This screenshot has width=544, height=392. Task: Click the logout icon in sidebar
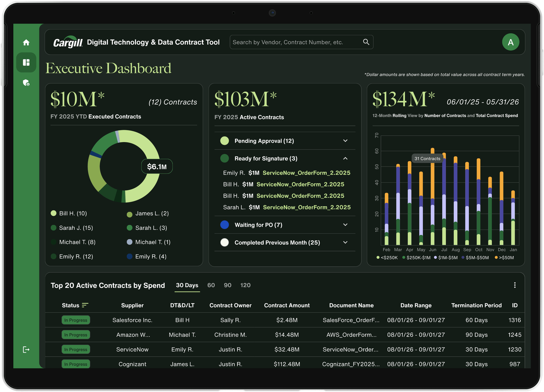(x=26, y=350)
